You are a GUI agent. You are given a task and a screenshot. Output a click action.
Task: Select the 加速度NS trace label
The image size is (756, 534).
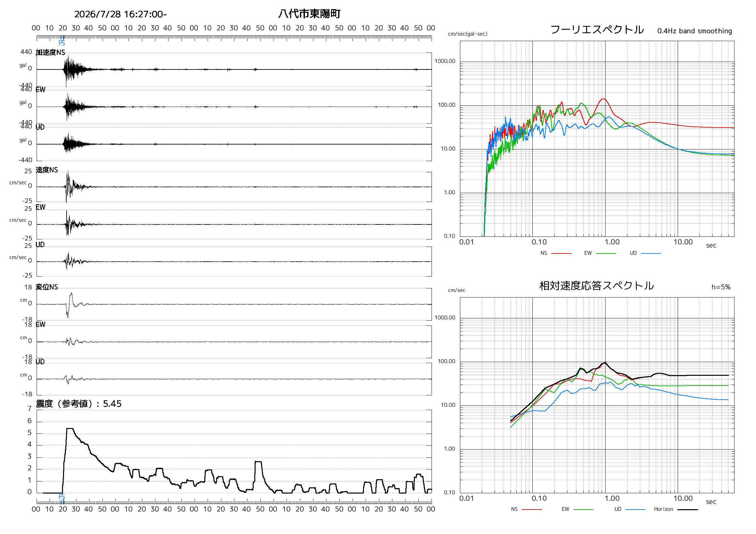click(50, 52)
